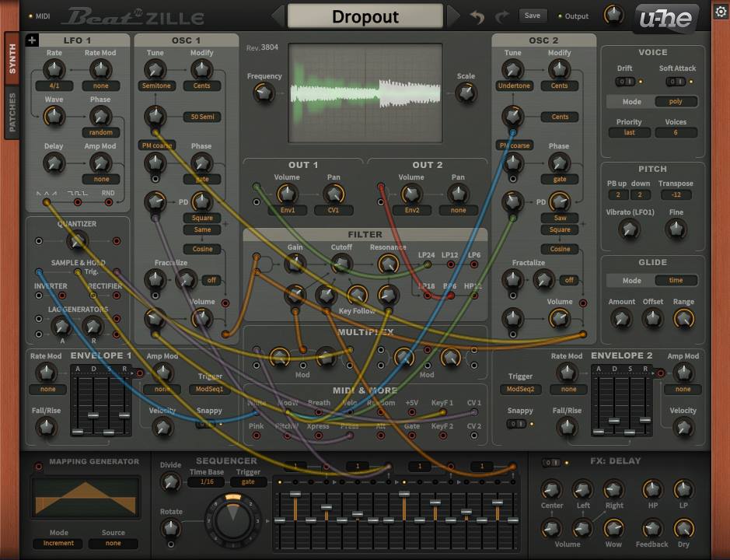Click the oscilloscope waveform display

365,93
